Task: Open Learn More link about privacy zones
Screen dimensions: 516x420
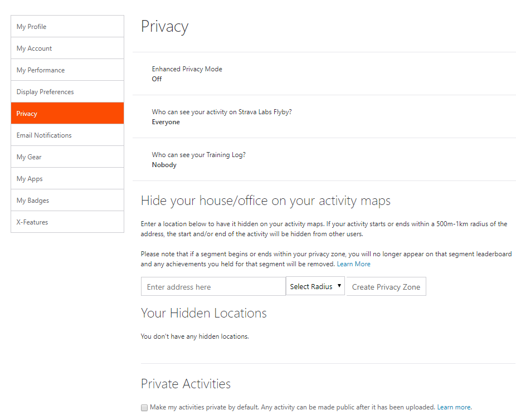Action: click(x=353, y=264)
